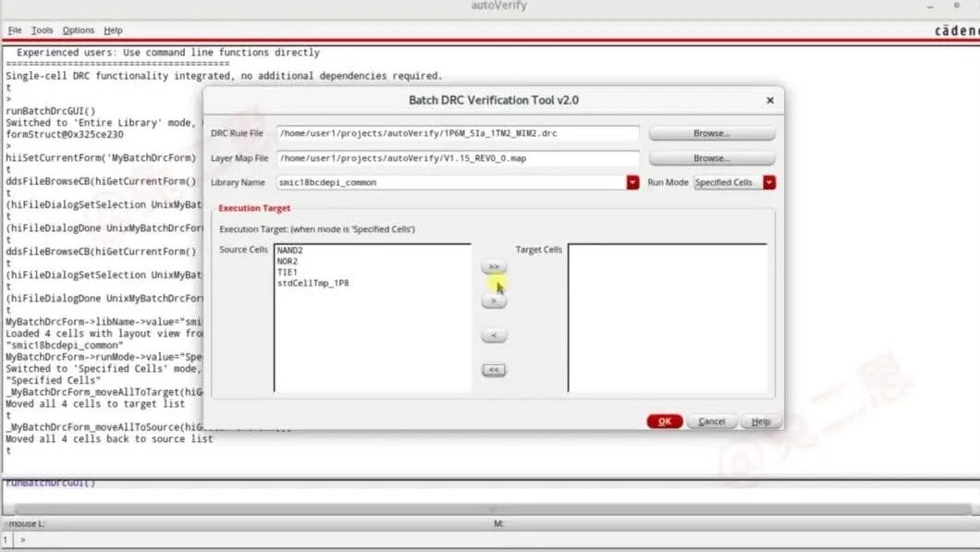
Task: Open Run Mode dropdown arrow
Action: tap(769, 182)
